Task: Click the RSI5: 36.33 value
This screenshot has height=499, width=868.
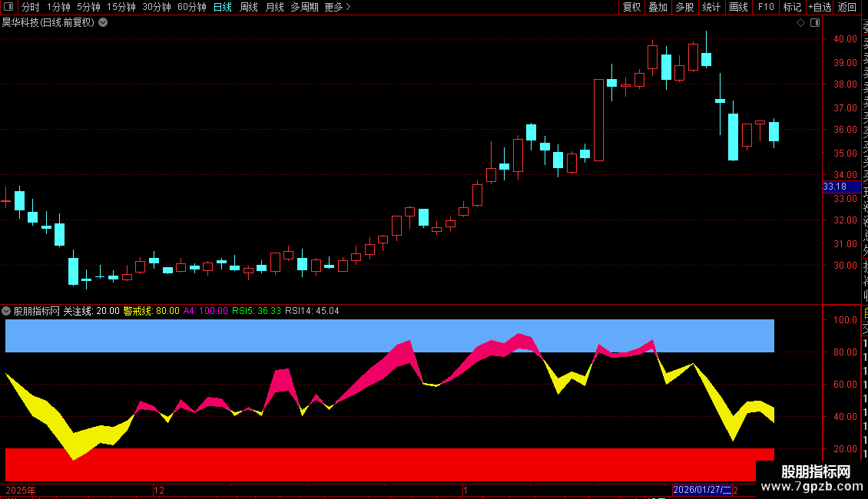Action: point(257,311)
